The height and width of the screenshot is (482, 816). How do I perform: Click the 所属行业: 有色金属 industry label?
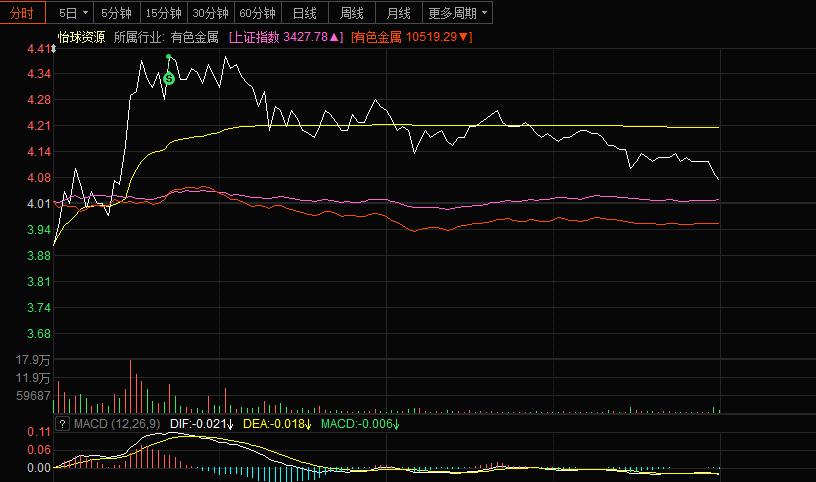pyautogui.click(x=166, y=37)
